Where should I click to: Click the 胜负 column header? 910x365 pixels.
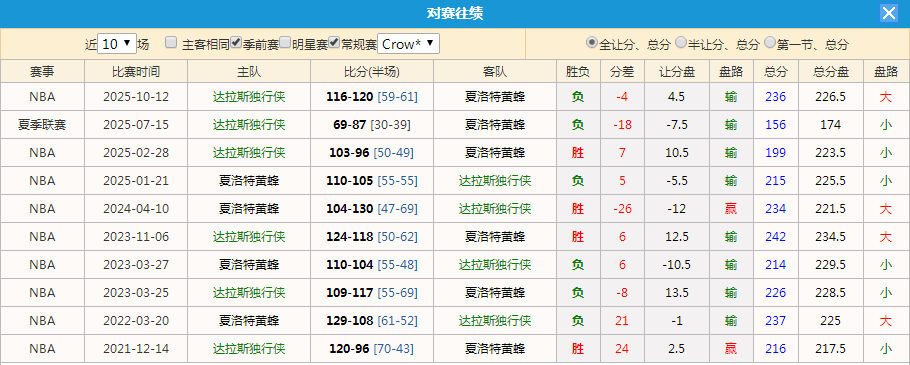click(578, 72)
